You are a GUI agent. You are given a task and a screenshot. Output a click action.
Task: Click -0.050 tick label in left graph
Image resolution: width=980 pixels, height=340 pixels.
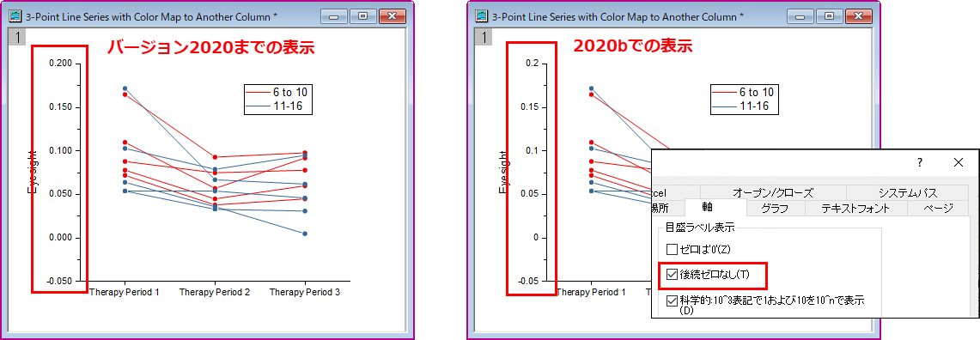point(58,282)
